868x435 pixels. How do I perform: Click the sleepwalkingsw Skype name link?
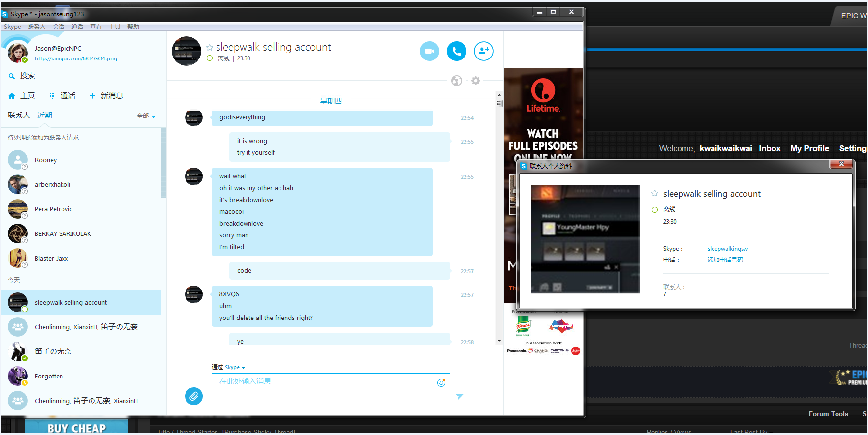click(728, 249)
